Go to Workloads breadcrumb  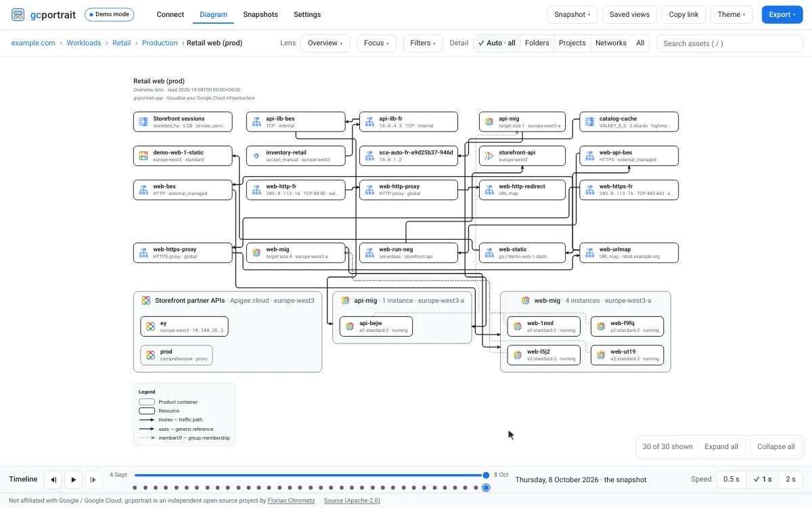coord(84,43)
